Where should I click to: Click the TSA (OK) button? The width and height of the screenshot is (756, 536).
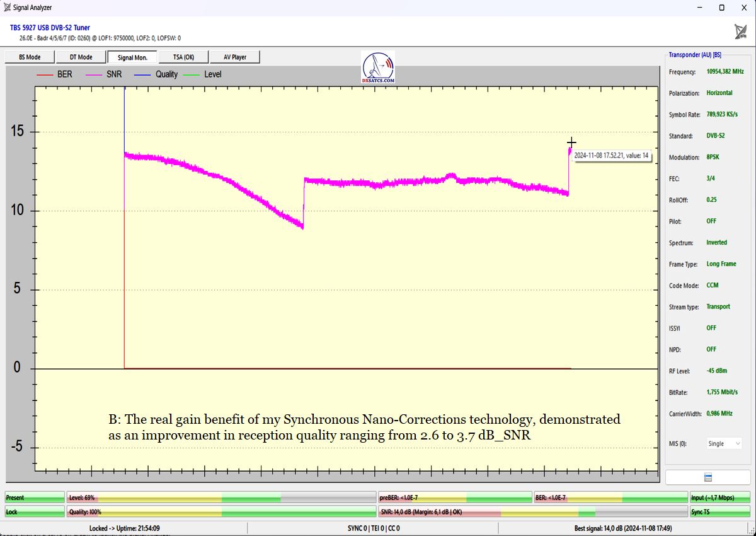pyautogui.click(x=183, y=57)
